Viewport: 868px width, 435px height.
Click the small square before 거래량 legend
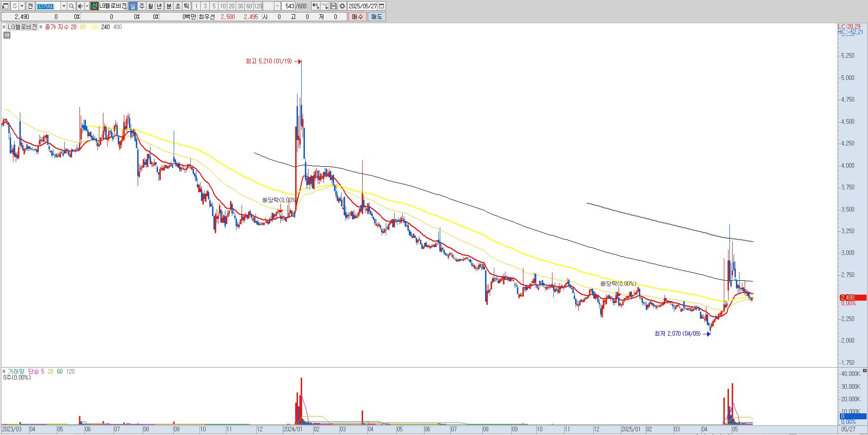coord(4,371)
